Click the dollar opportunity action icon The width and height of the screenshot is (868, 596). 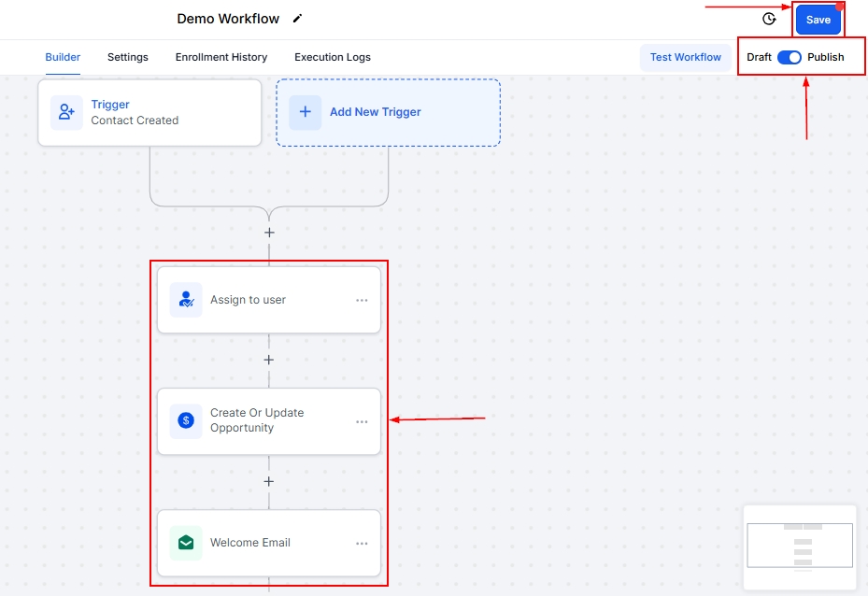186,420
